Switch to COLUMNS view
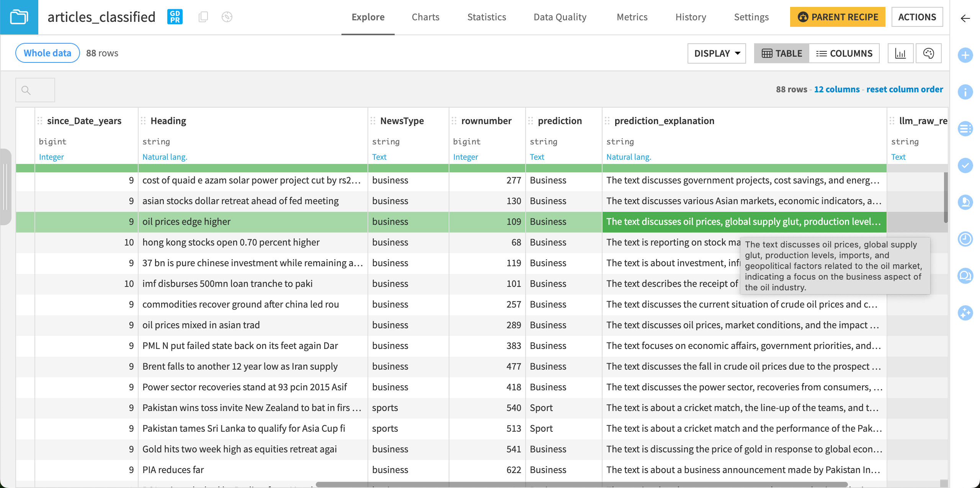Image resolution: width=980 pixels, height=488 pixels. tap(844, 53)
